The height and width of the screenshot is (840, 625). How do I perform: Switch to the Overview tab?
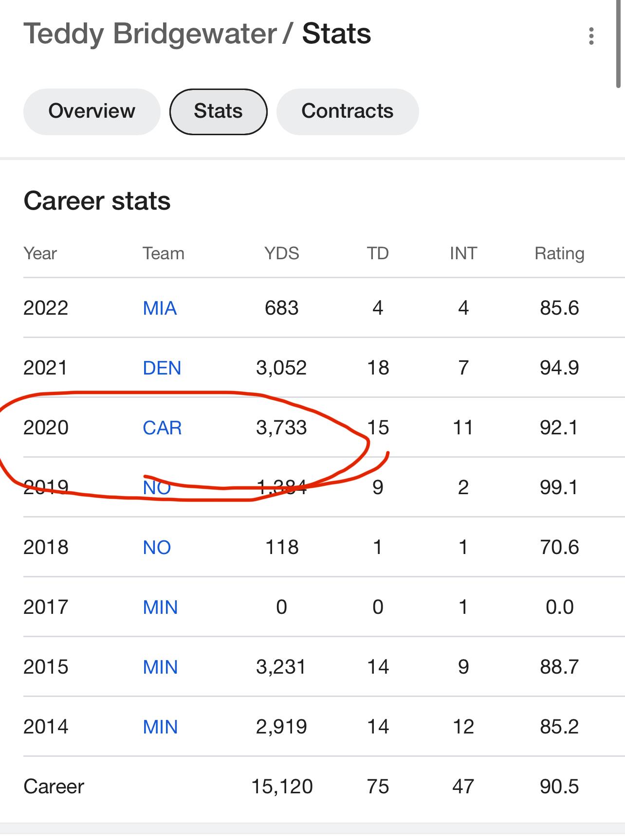(92, 111)
